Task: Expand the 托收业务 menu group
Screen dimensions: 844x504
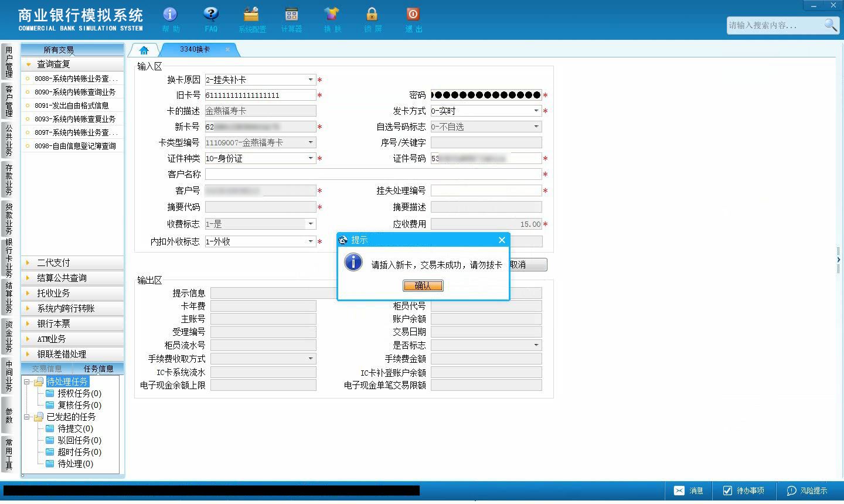Action: pos(73,293)
